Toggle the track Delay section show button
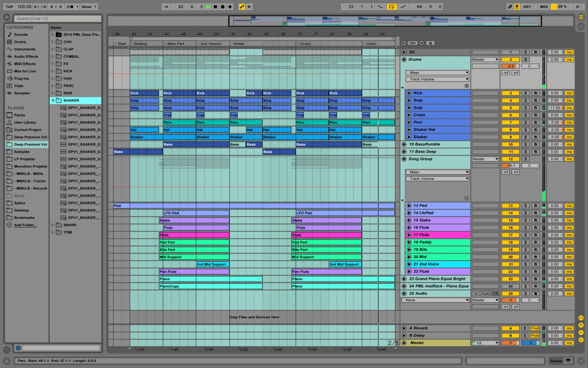 pos(581,340)
